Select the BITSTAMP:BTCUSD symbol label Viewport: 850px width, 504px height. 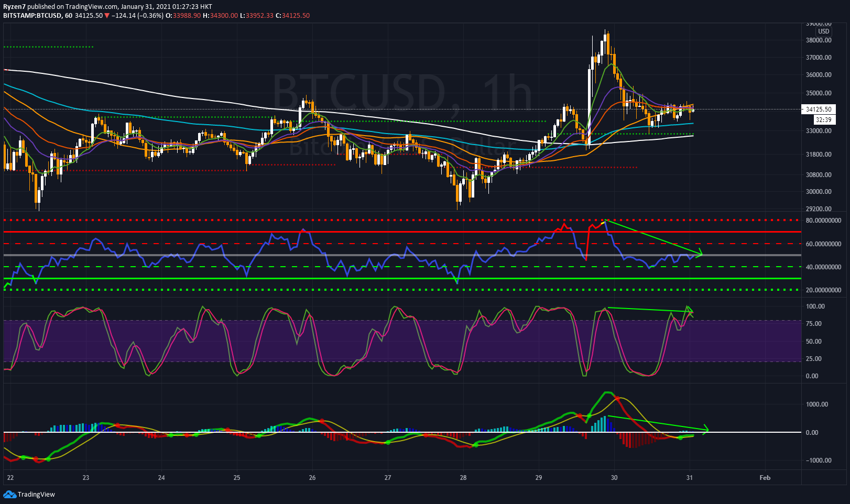pos(32,16)
